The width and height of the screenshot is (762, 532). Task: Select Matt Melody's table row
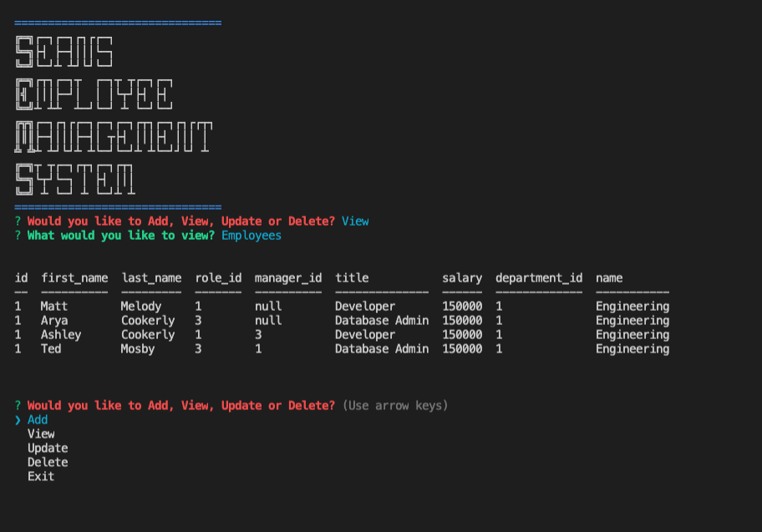(334, 306)
